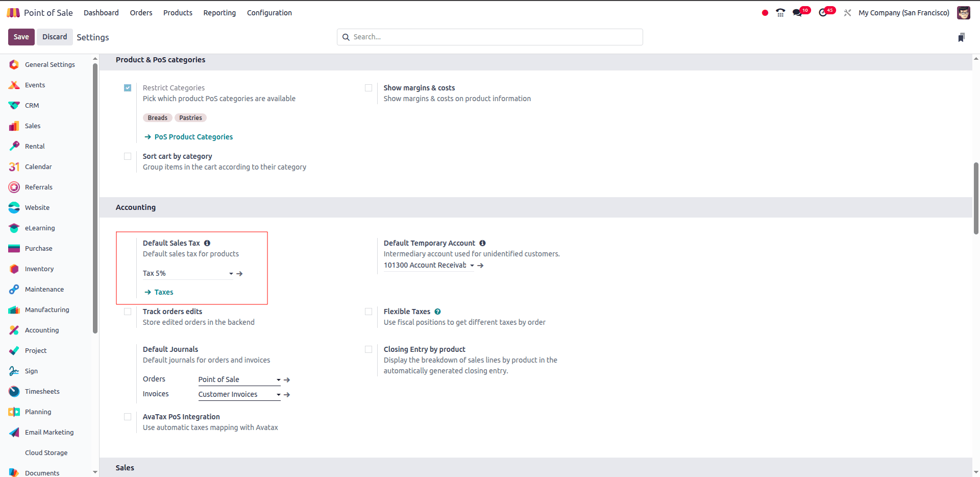
Task: Open CRM settings in sidebar
Action: [x=32, y=105]
